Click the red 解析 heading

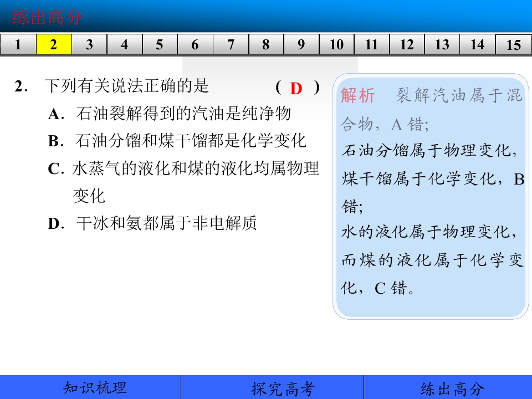(357, 95)
